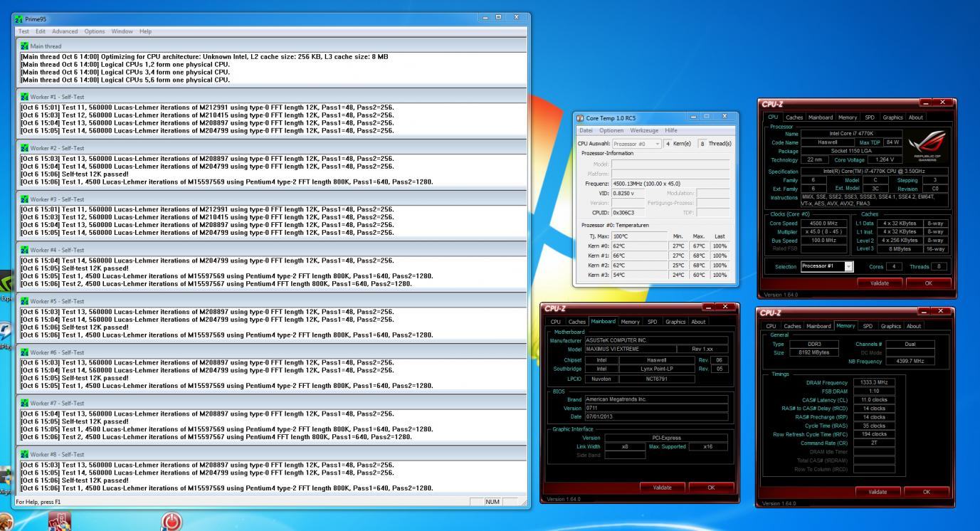Open the Edit menu in Prime95
The image size is (980, 531).
(41, 31)
